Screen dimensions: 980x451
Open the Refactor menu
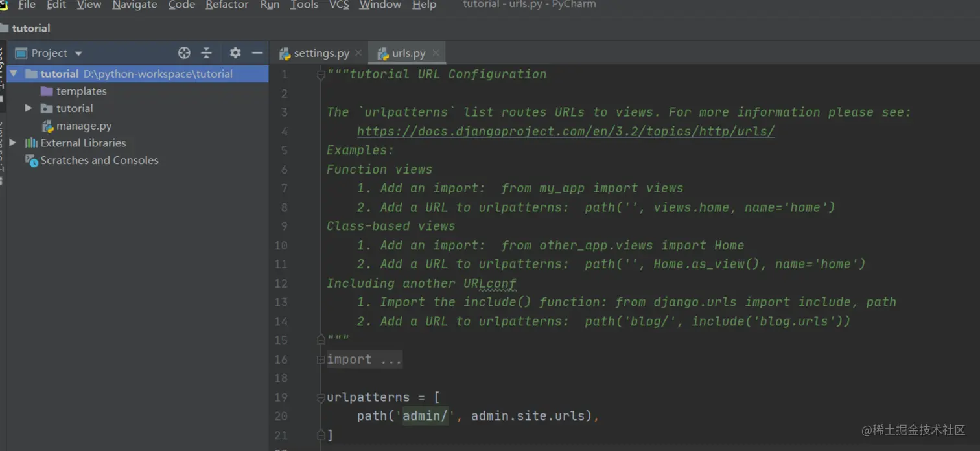tap(227, 5)
